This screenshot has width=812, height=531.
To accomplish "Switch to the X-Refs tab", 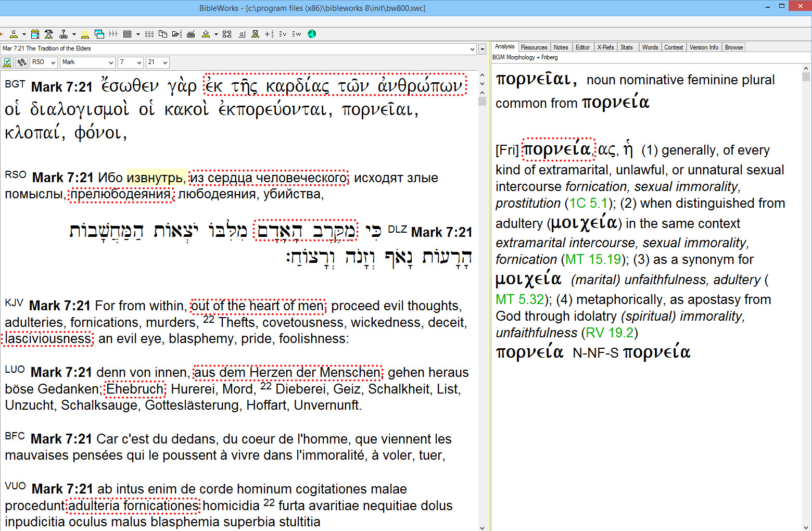I will pyautogui.click(x=605, y=47).
